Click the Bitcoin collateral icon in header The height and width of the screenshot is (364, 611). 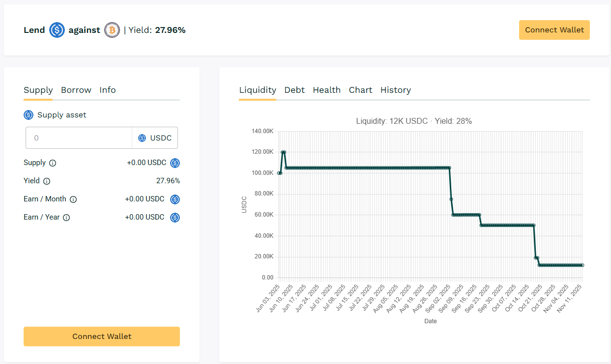tap(112, 30)
